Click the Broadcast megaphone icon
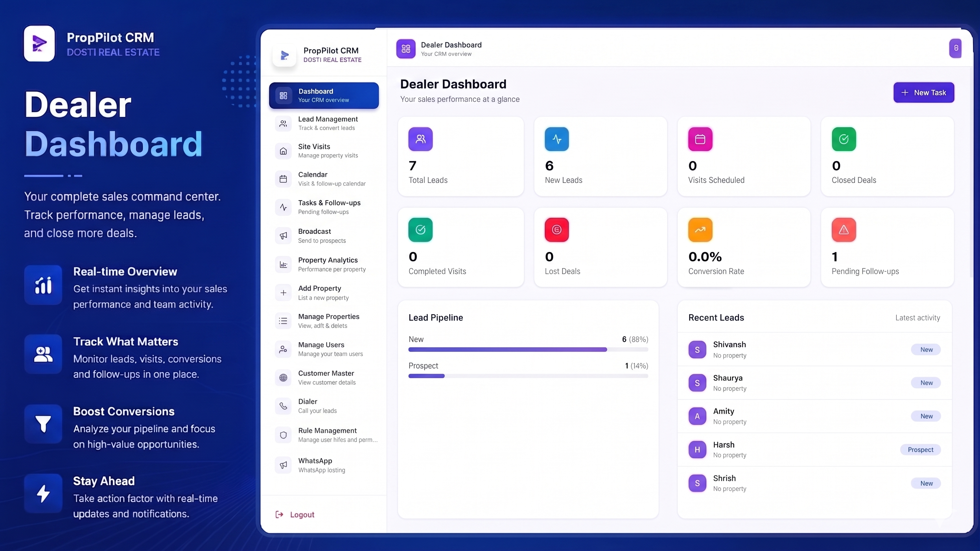The height and width of the screenshot is (551, 980). coord(283,236)
